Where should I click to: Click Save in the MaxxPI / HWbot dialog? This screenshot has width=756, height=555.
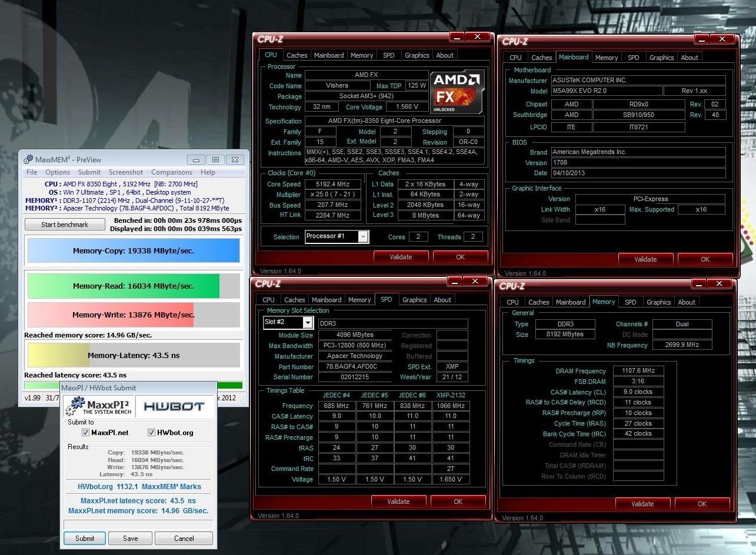pos(131,538)
